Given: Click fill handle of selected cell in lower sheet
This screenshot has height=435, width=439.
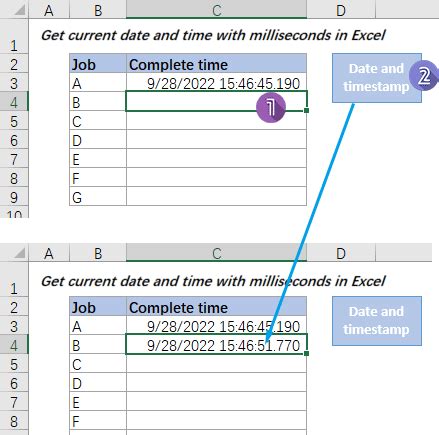Looking at the screenshot, I should tap(306, 353).
